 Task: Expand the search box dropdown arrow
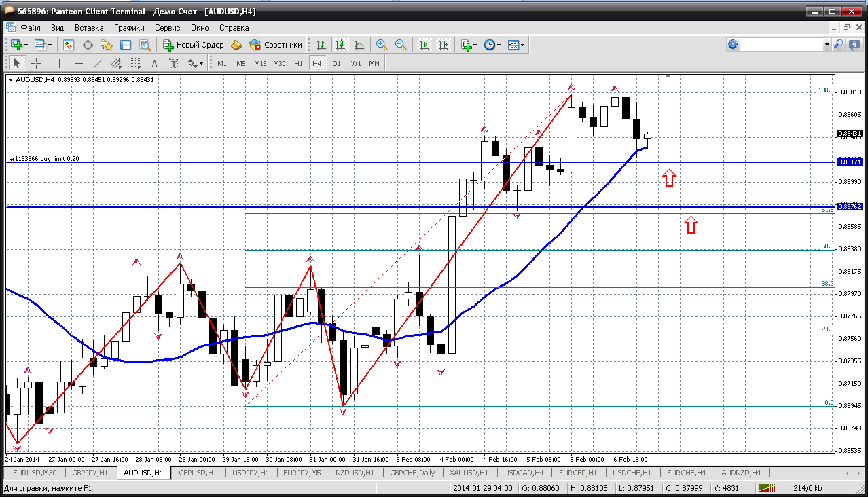[827, 45]
